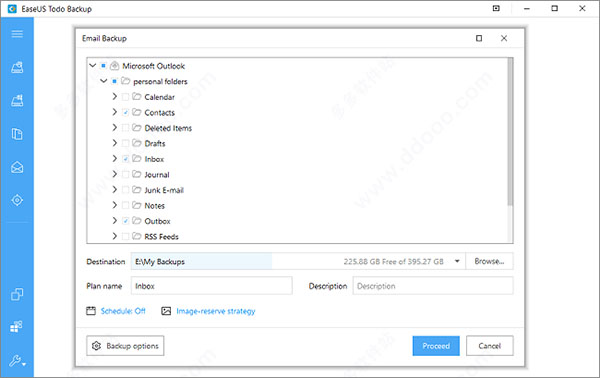This screenshot has height=378, width=600.
Task: Open the Mail Backup envelope icon
Action: pyautogui.click(x=17, y=167)
